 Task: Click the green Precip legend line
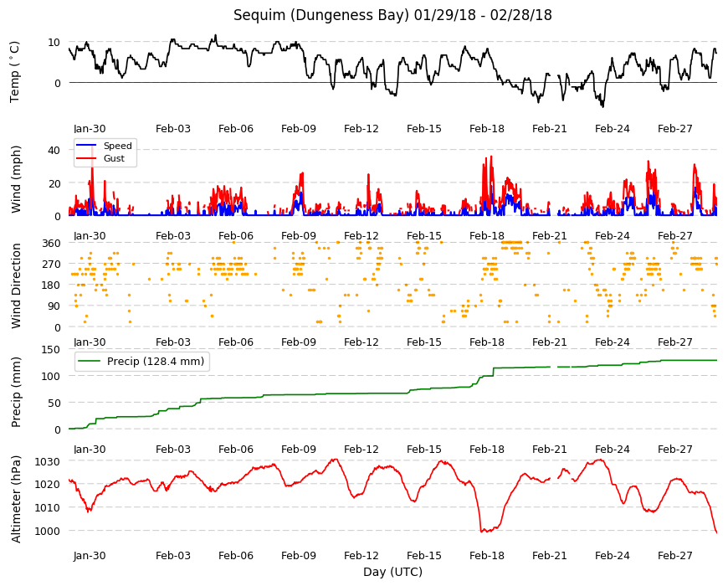click(x=90, y=362)
